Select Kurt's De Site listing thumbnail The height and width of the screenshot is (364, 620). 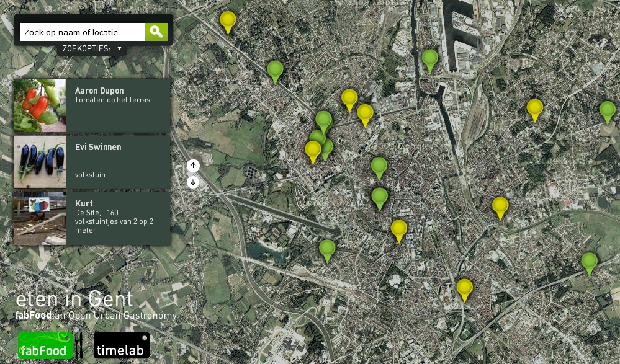[40, 218]
